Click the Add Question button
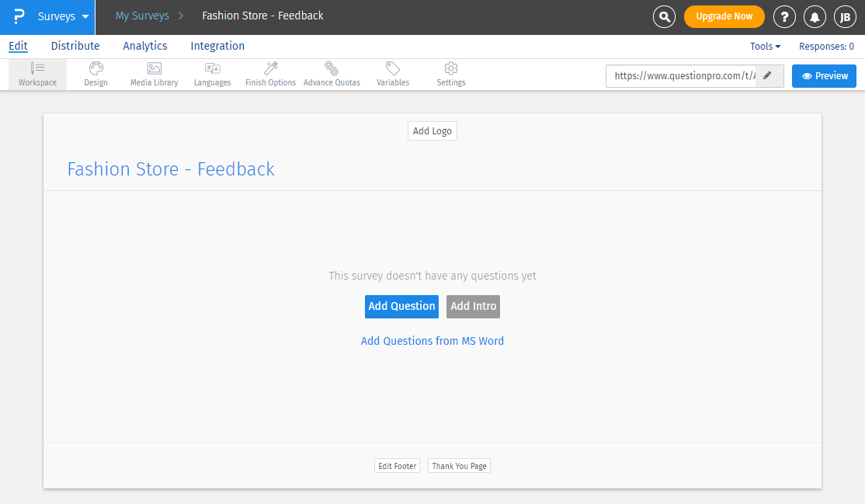Viewport: 865px width, 504px height. coord(401,306)
